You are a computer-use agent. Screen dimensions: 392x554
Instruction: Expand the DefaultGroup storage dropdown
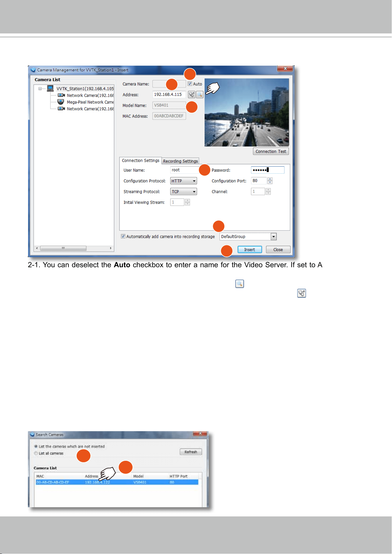coord(274,236)
